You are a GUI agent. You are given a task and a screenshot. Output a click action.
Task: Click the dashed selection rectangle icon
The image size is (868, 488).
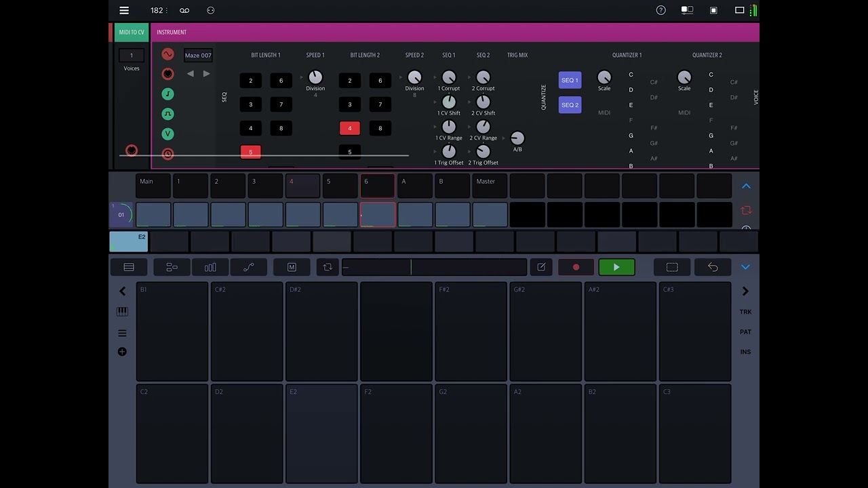tap(672, 267)
